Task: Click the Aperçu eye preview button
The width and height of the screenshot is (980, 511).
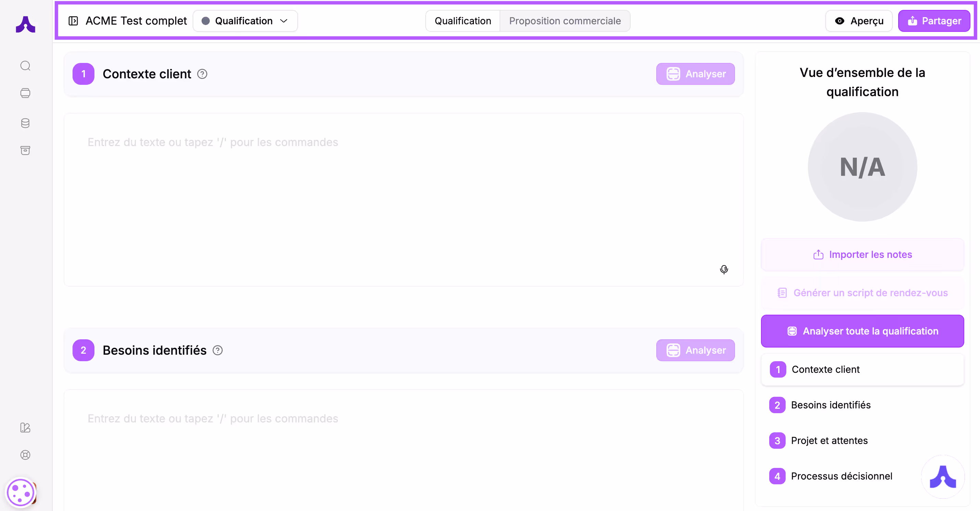Action: pyautogui.click(x=859, y=21)
